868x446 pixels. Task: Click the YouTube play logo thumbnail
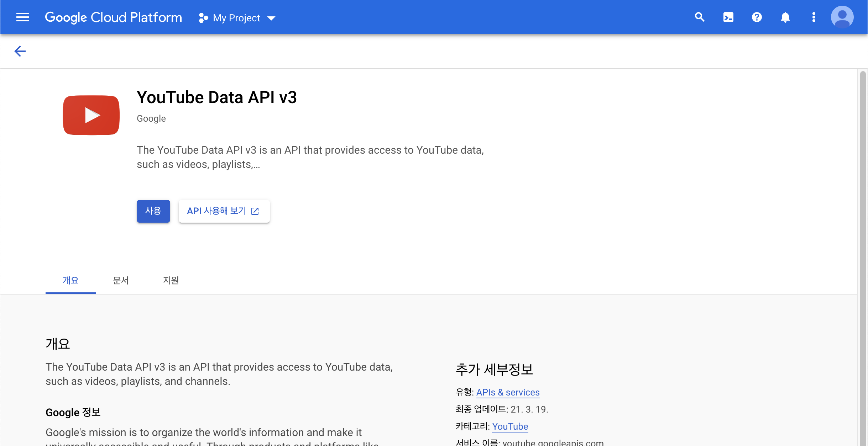tap(91, 115)
